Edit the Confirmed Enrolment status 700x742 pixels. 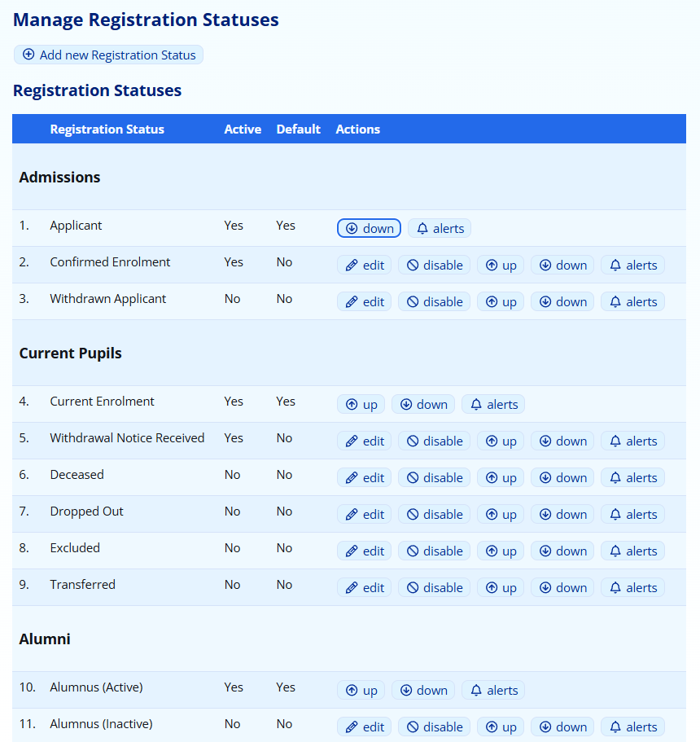[x=364, y=266]
